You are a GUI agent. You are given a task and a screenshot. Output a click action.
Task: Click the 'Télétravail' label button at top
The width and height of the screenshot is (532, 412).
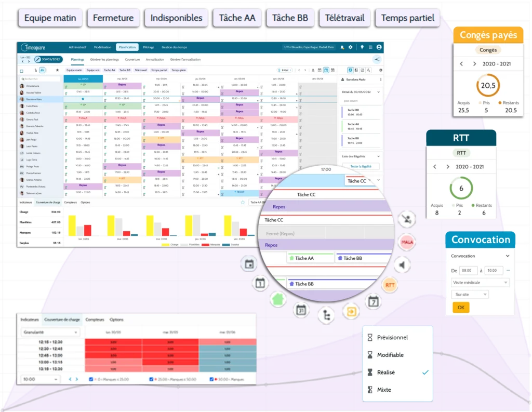pos(344,18)
